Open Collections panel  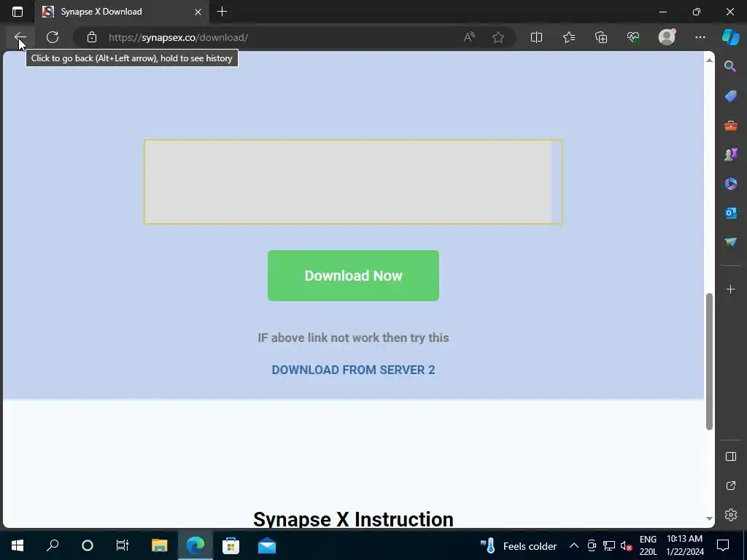(x=601, y=37)
